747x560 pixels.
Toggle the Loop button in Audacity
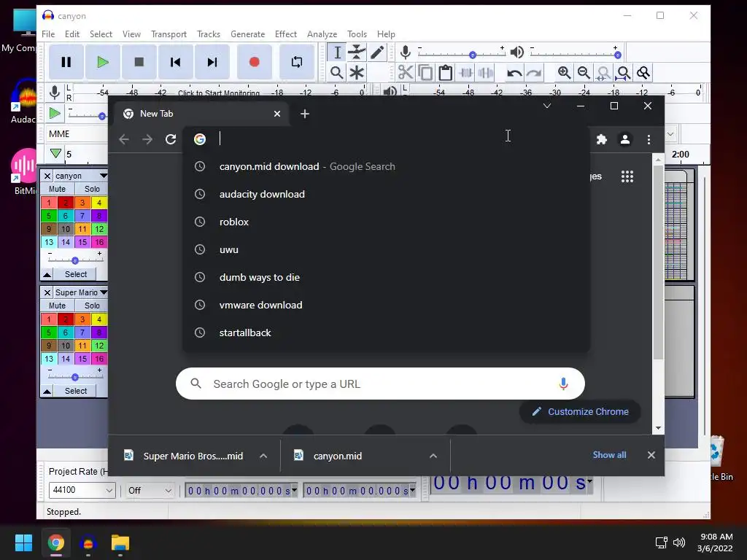point(297,62)
